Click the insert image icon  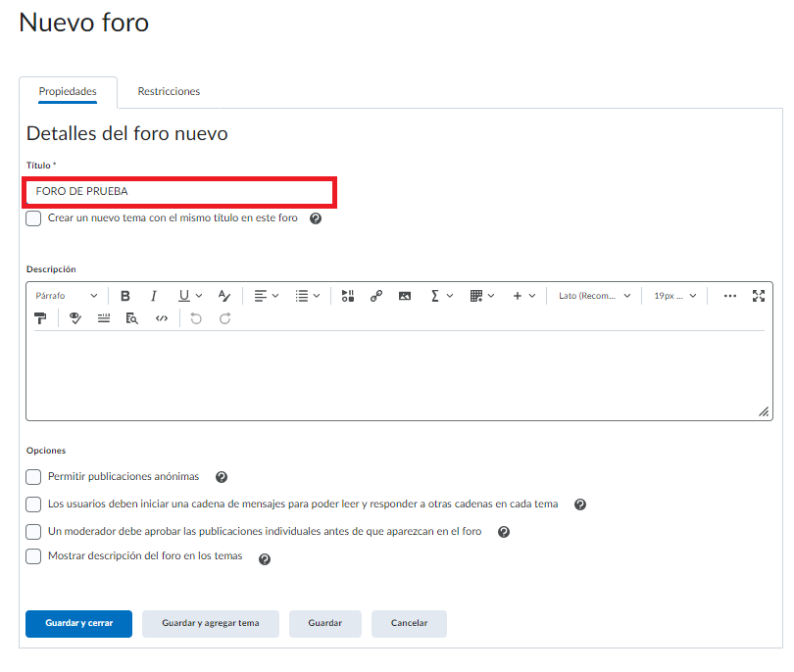point(405,296)
